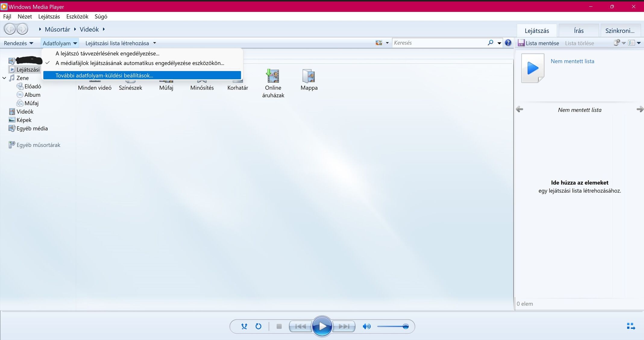Adjust the volume slider
Image resolution: width=644 pixels, height=340 pixels.
pyautogui.click(x=393, y=326)
